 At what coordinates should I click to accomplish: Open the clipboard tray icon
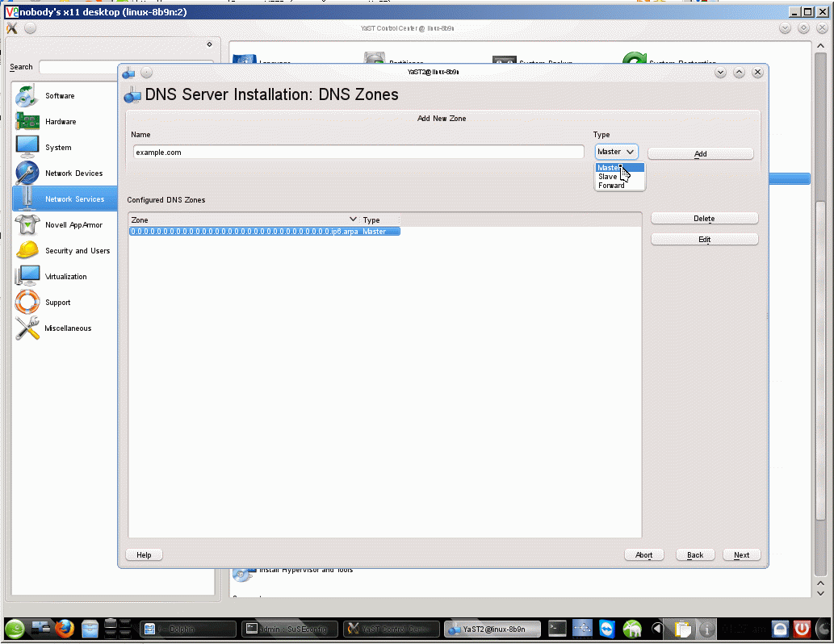coord(682,629)
